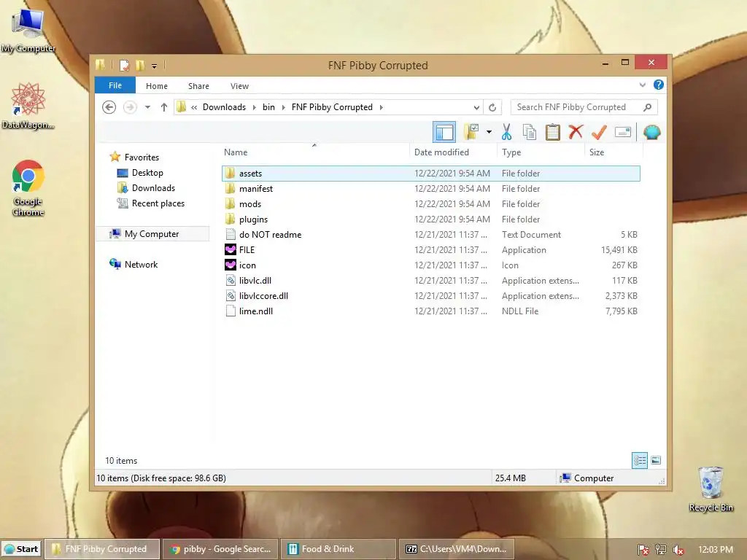Open Downloads in the navigation pane
The width and height of the screenshot is (747, 560).
click(x=146, y=187)
